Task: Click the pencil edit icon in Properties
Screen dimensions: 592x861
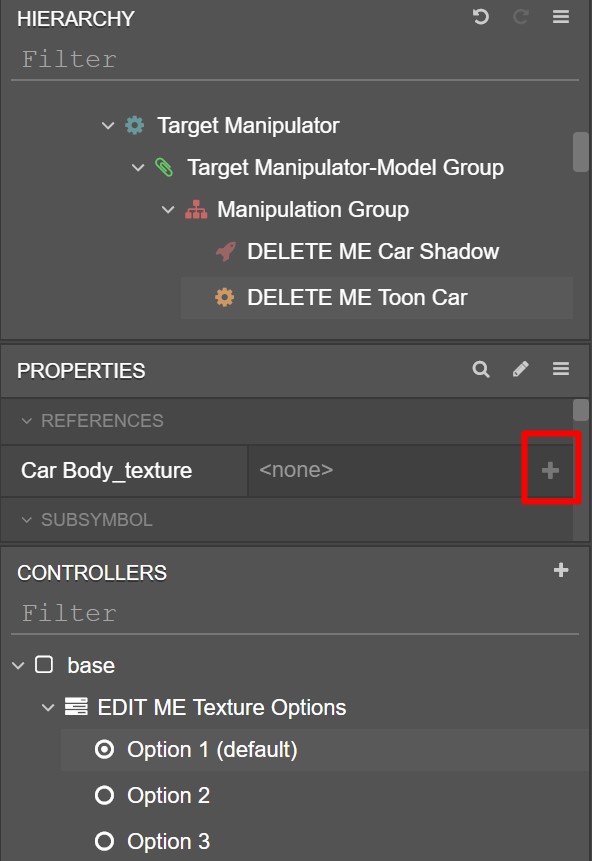Action: point(521,369)
